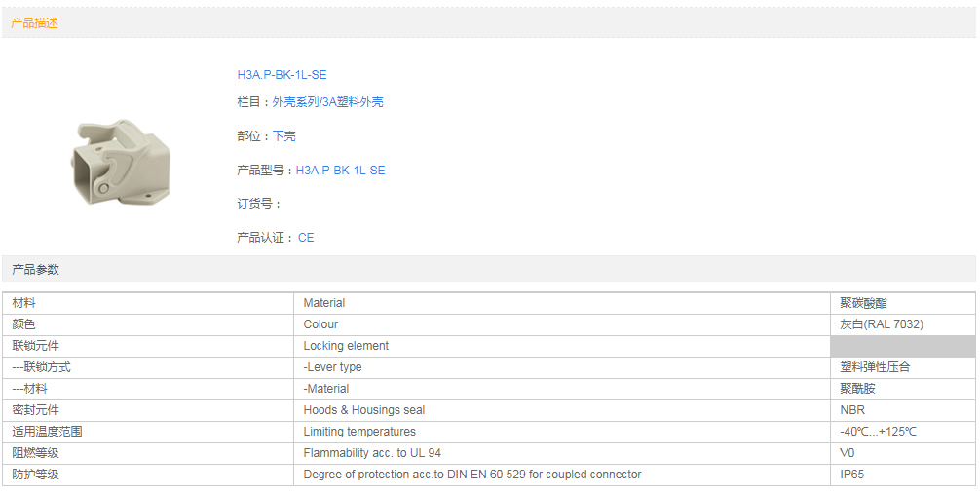This screenshot has width=980, height=494.
Task: Select the Flammability acc. to UL 94 cell
Action: tap(371, 453)
